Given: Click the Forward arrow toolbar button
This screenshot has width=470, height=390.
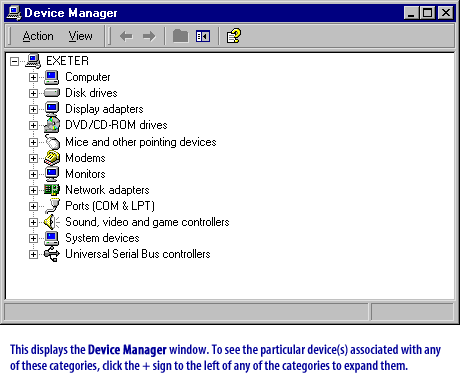Looking at the screenshot, I should [149, 36].
